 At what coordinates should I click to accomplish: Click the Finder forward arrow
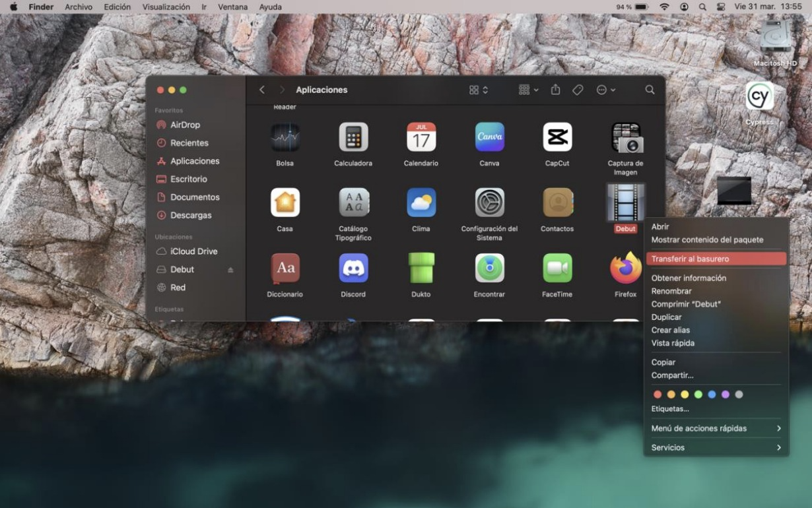coord(283,90)
